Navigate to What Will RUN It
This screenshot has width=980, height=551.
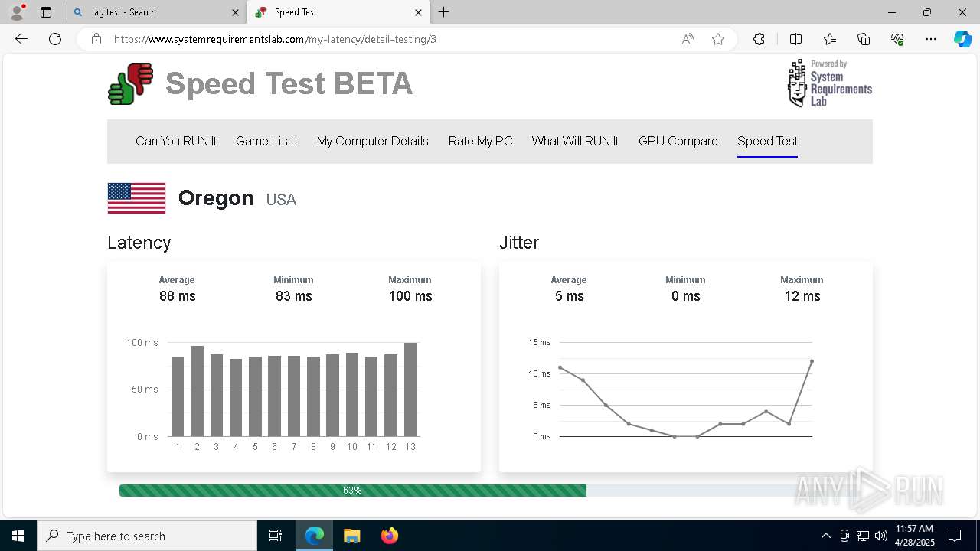575,141
